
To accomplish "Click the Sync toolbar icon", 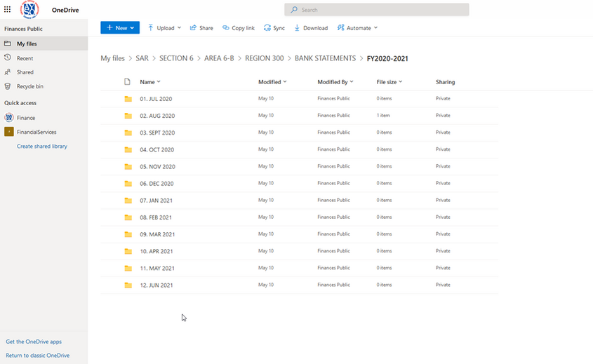I will click(267, 28).
